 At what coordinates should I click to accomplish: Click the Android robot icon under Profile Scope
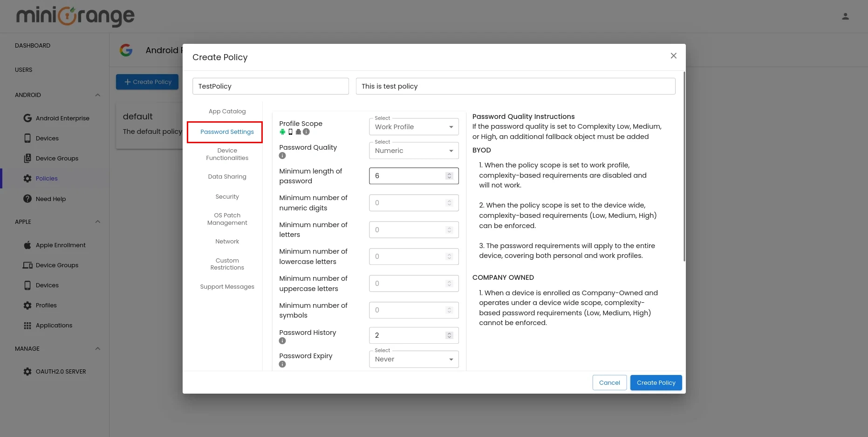tap(282, 132)
